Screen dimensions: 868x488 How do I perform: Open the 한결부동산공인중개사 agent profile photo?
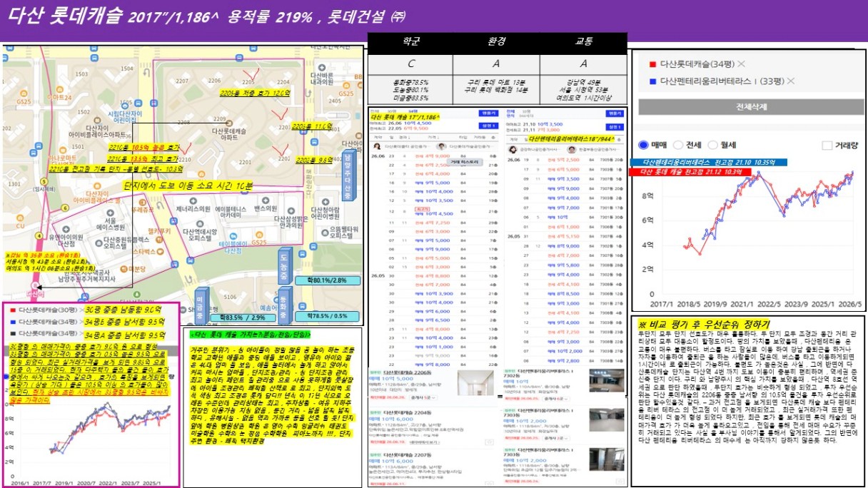572,149
